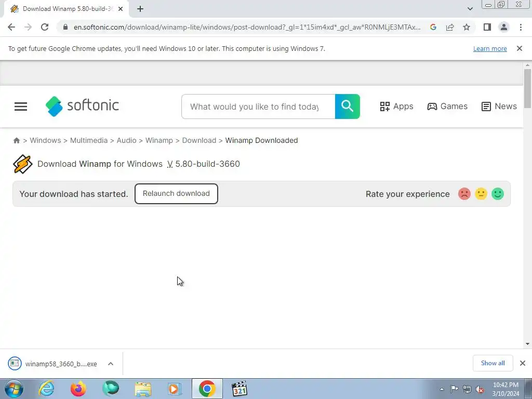This screenshot has width=532, height=399.
Task: Open the Windows breadcrumb link
Action: point(46,140)
